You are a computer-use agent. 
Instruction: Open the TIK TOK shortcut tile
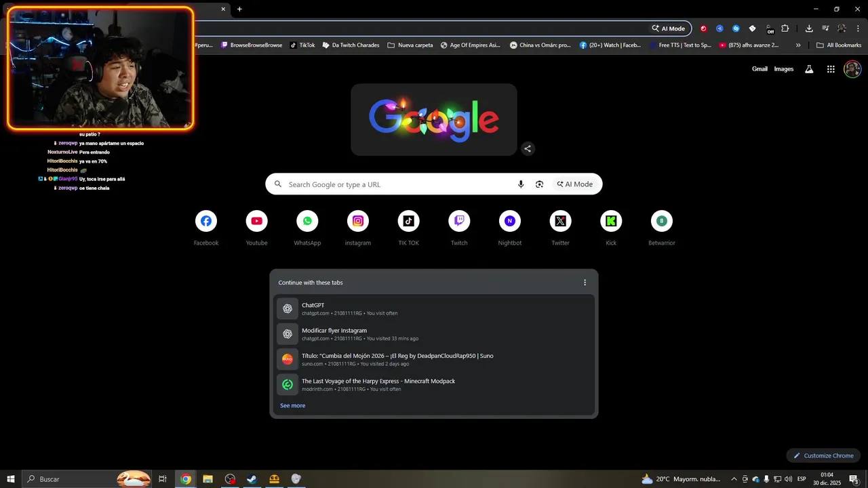tap(408, 228)
